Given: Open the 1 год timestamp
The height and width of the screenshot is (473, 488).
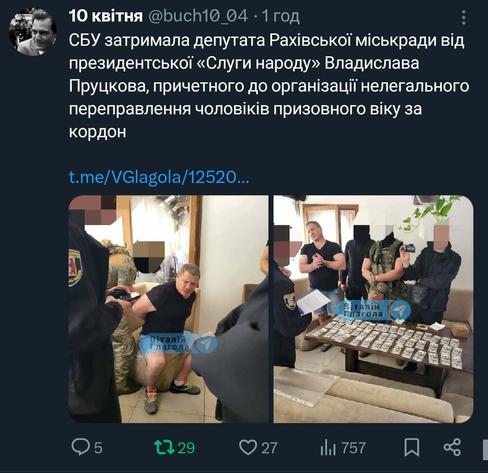Looking at the screenshot, I should point(281,16).
